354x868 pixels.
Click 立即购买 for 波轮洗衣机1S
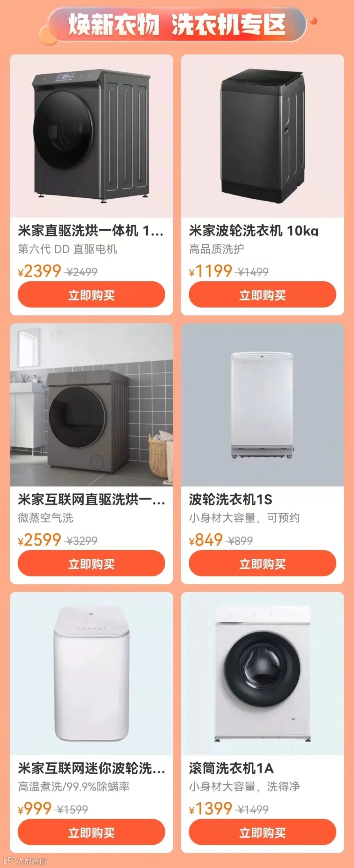pyautogui.click(x=262, y=563)
